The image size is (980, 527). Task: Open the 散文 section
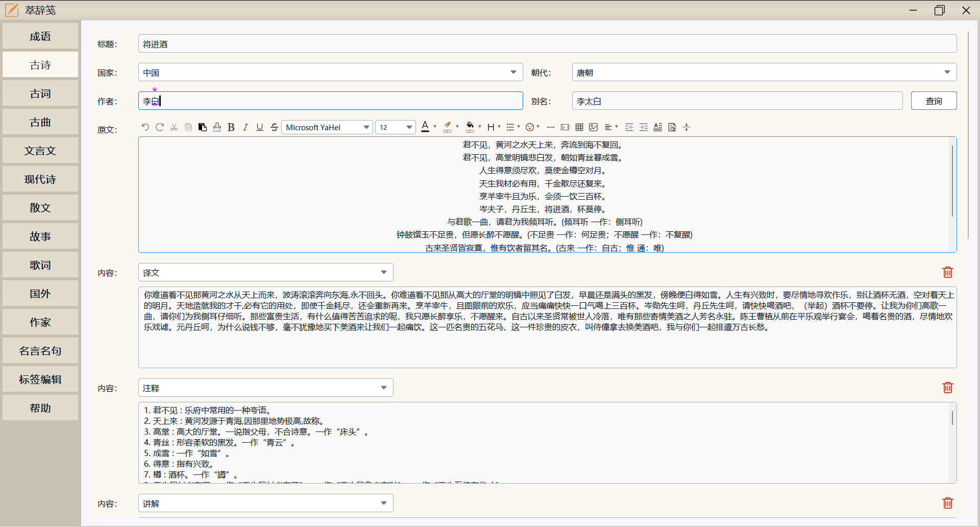(40, 208)
